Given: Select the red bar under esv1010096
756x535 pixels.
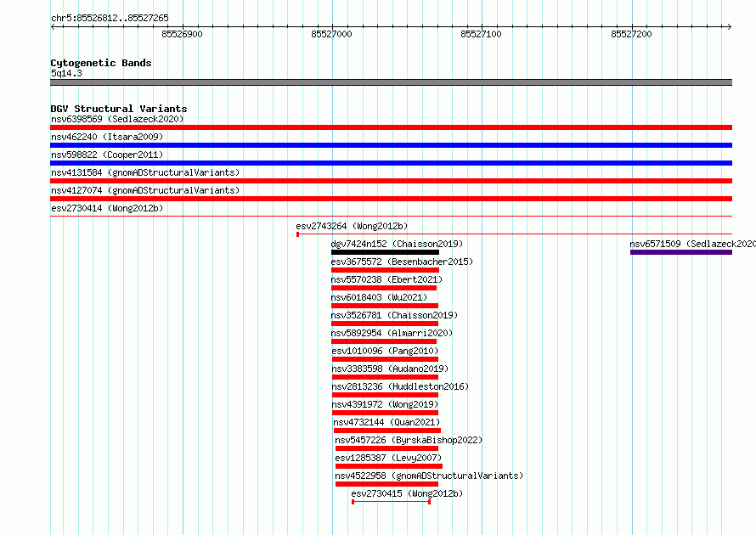Looking at the screenshot, I should click(386, 359).
